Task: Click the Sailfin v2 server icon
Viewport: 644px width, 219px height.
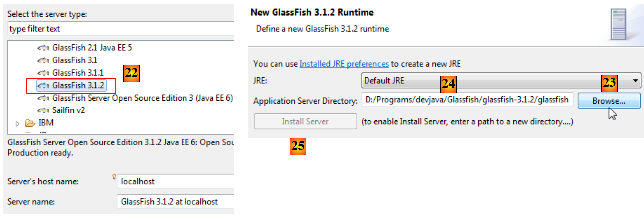Action: [44, 110]
